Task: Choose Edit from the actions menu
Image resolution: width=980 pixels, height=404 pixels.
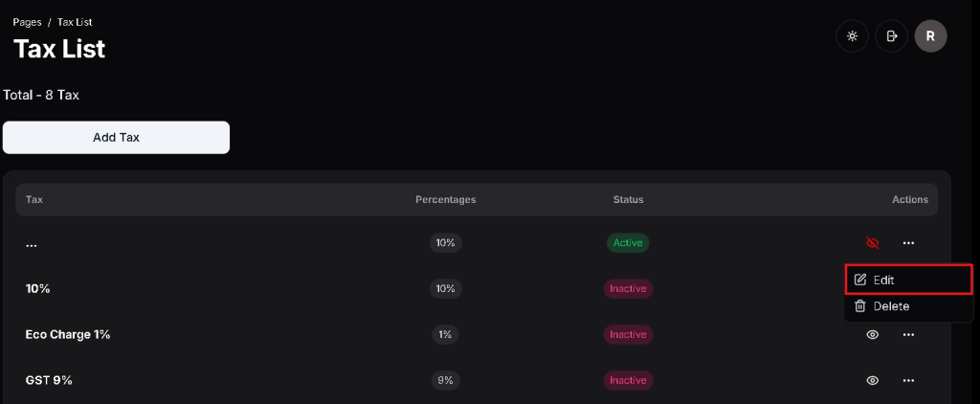Action: click(x=884, y=280)
